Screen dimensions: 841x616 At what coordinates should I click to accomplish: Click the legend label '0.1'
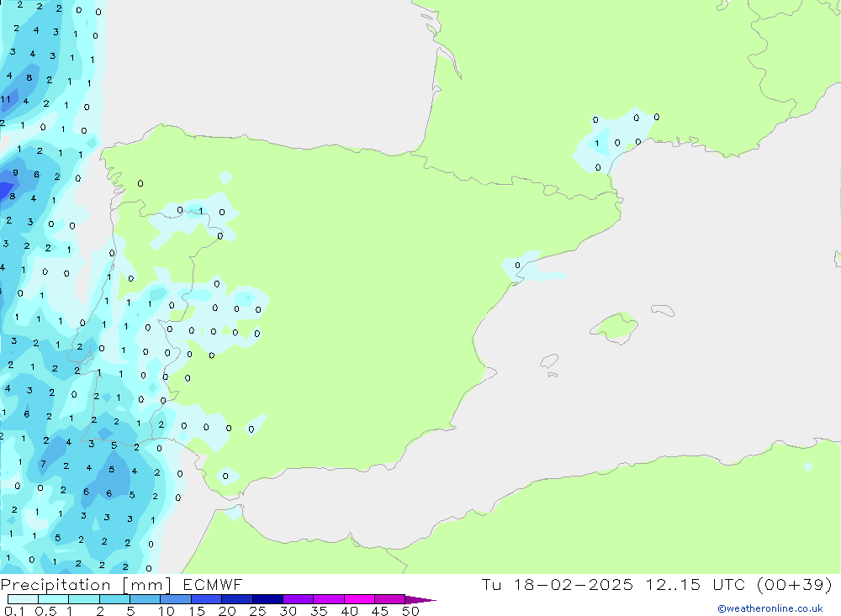pyautogui.click(x=14, y=611)
